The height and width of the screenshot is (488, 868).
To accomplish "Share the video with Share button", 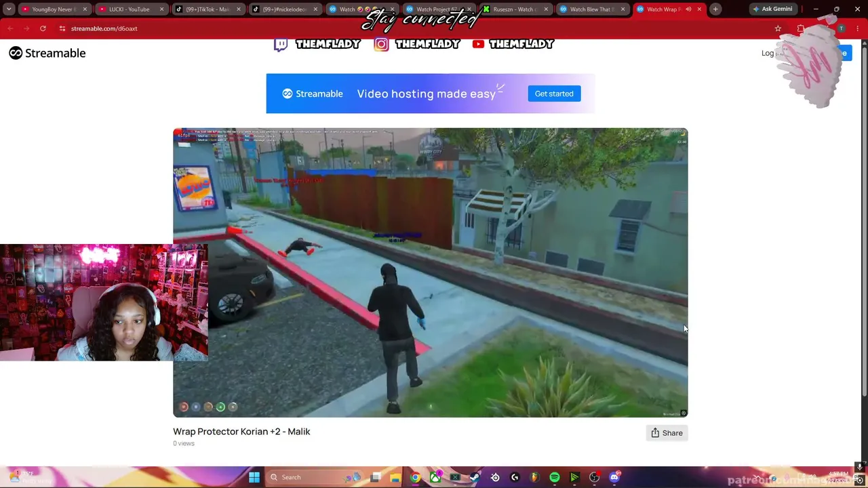I will (x=667, y=433).
